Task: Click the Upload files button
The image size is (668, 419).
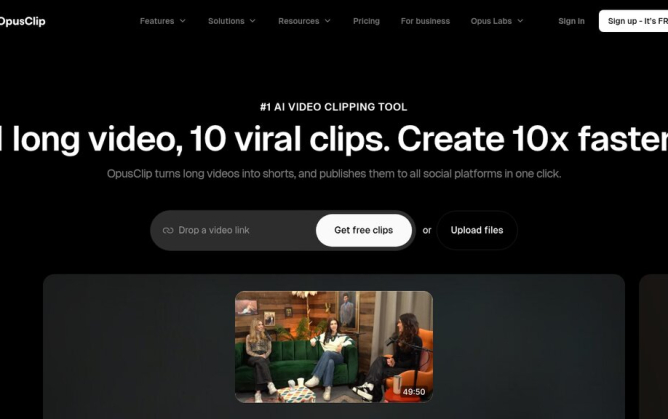Action: pos(477,230)
